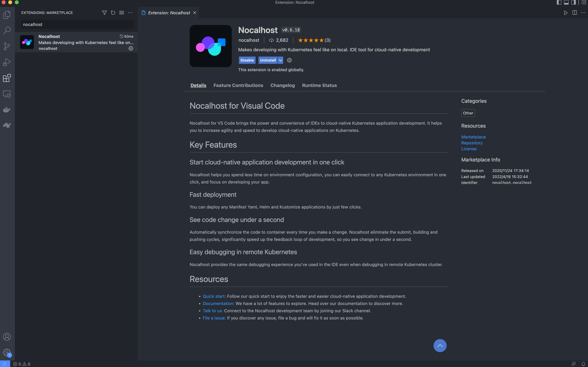588x367 pixels.
Task: Open the License resource link
Action: click(469, 149)
